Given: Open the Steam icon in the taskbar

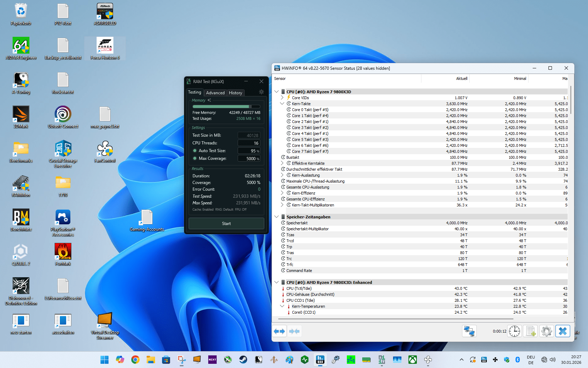Looking at the screenshot, I should pyautogui.click(x=243, y=360).
